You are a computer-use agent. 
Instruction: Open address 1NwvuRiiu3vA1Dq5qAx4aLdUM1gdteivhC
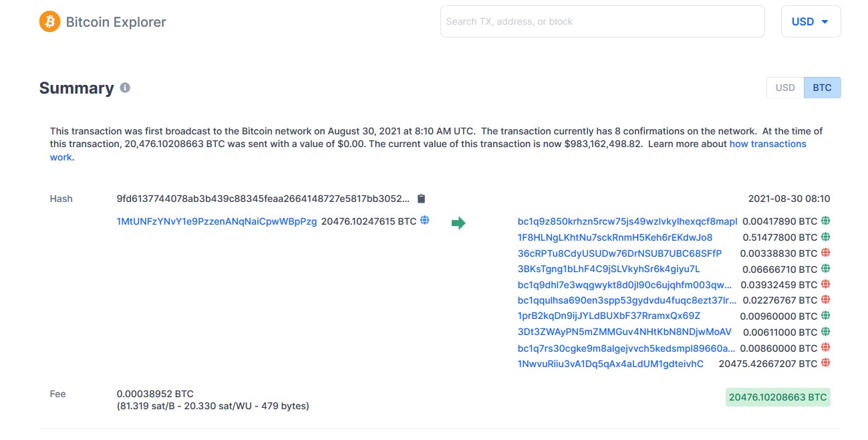[x=610, y=364]
